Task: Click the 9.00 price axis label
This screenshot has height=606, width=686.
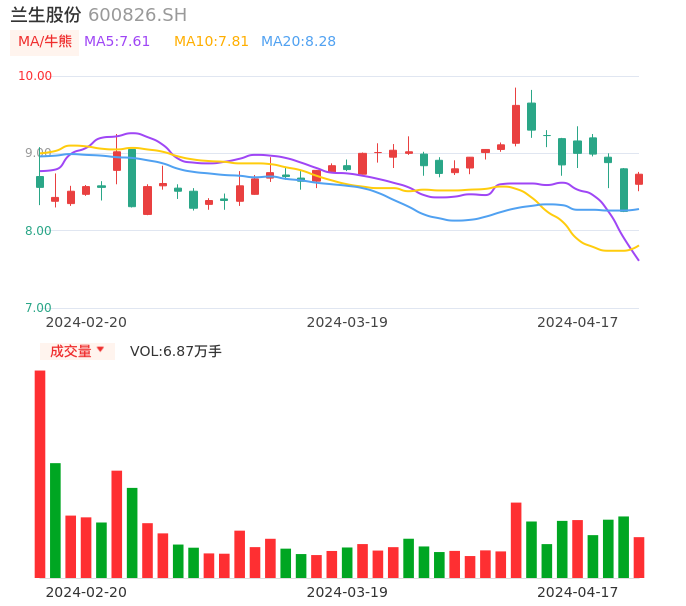Action: point(36,153)
